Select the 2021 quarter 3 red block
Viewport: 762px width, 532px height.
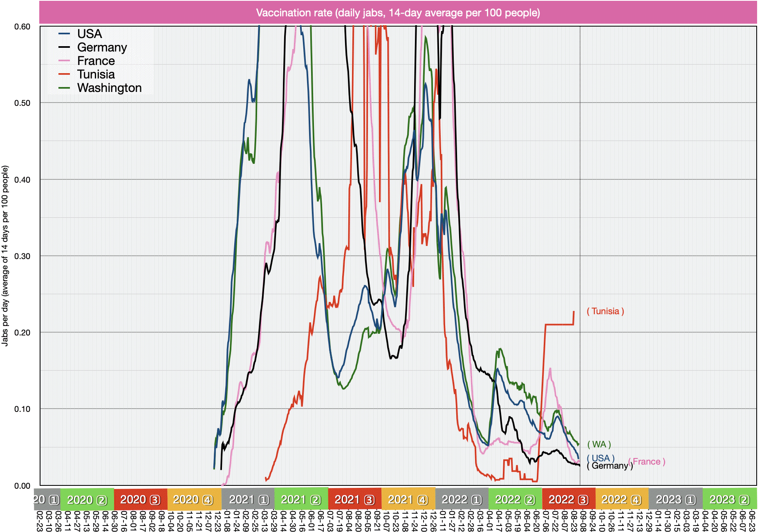point(354,500)
